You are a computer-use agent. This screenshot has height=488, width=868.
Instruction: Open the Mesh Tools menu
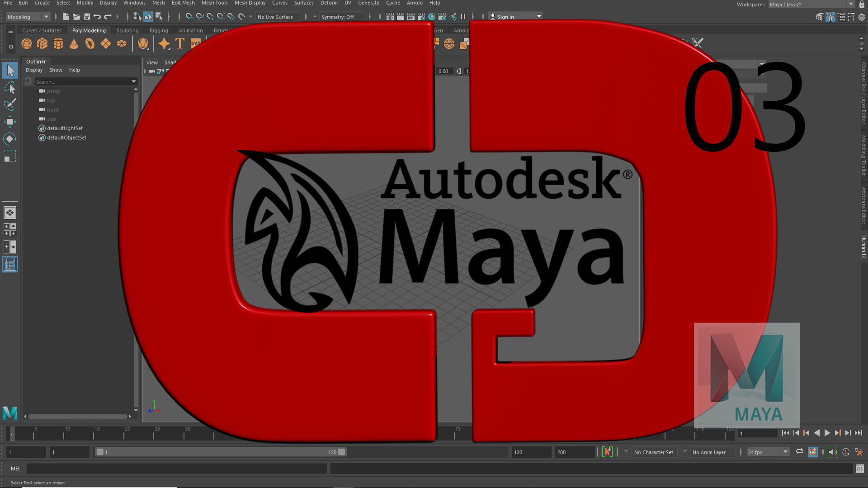point(214,3)
